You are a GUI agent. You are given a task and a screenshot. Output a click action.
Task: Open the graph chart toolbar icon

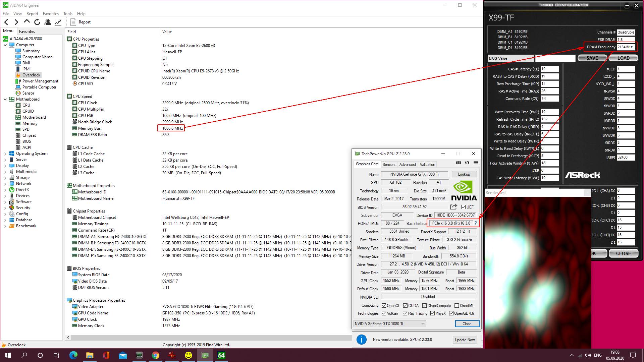(58, 22)
